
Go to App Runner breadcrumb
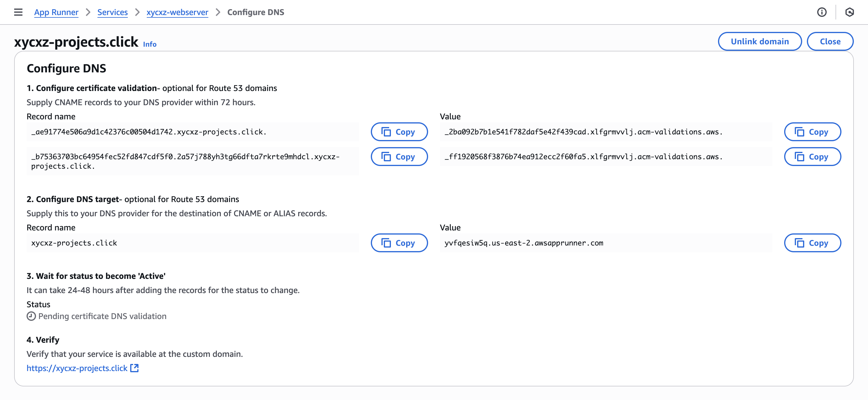pos(56,12)
